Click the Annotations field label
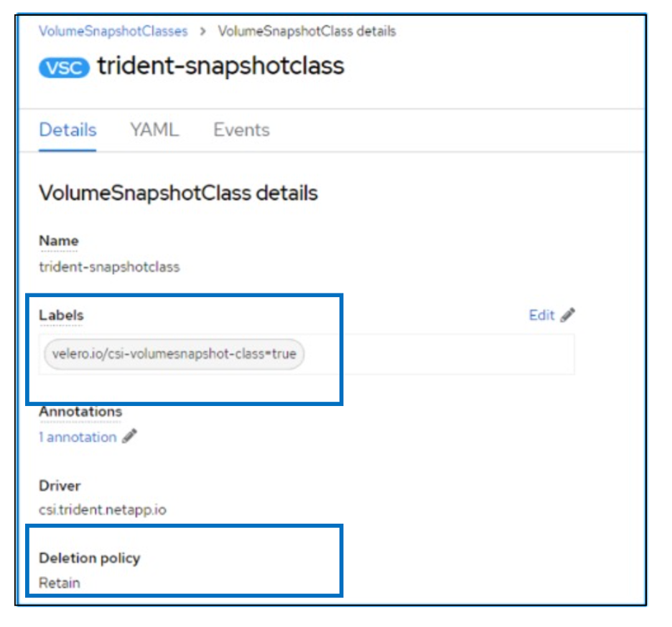672x627 pixels. click(80, 412)
